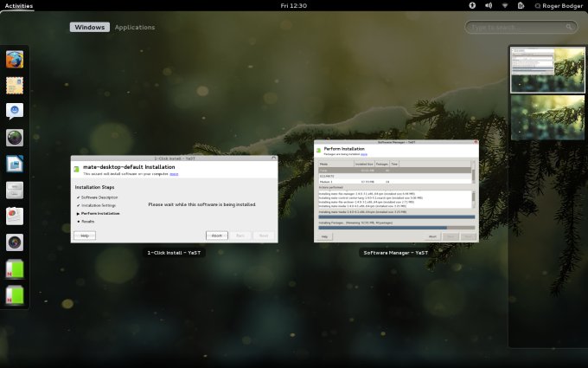Click Next in the 1-Click Install window
This screenshot has width=588, height=368.
pos(264,236)
